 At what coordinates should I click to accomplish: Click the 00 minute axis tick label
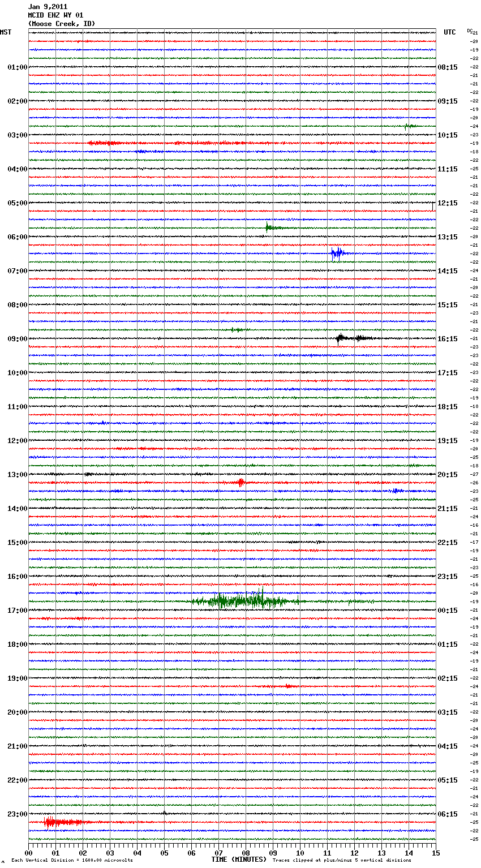[28, 853]
